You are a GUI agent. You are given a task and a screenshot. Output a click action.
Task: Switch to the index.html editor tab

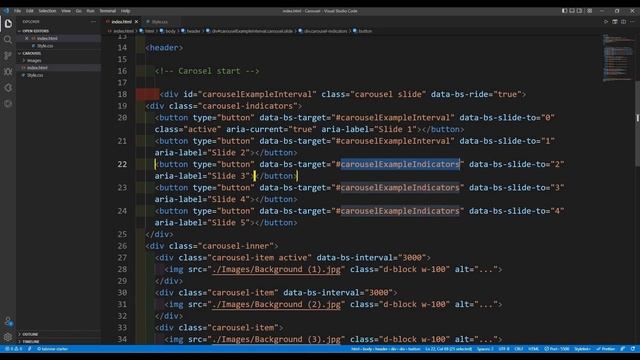point(121,22)
